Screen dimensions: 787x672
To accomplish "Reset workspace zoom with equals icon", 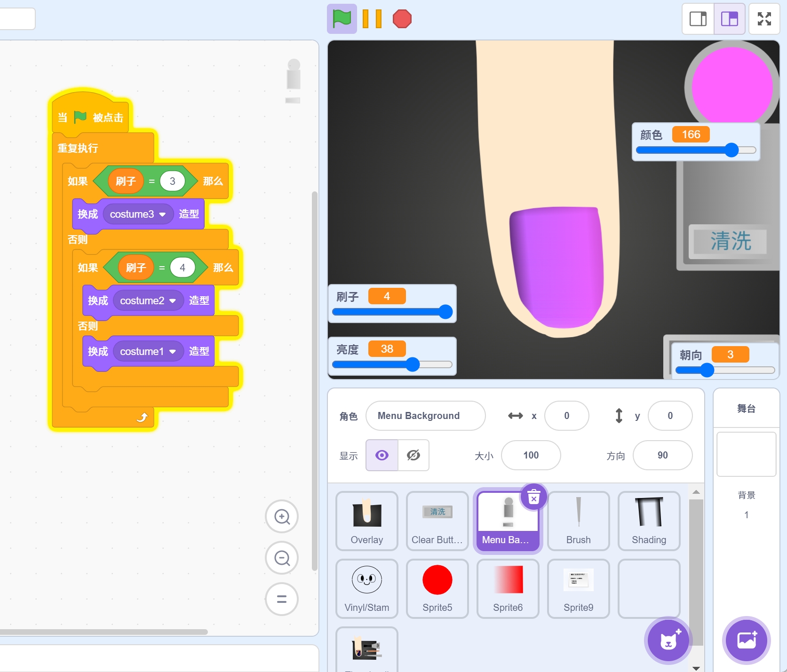I will [282, 599].
